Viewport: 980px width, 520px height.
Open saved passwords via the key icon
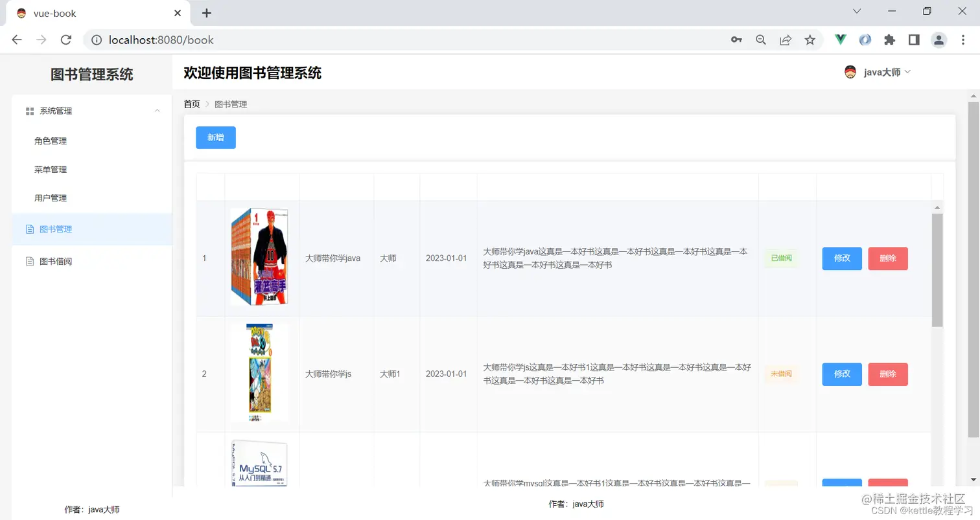[x=736, y=40]
